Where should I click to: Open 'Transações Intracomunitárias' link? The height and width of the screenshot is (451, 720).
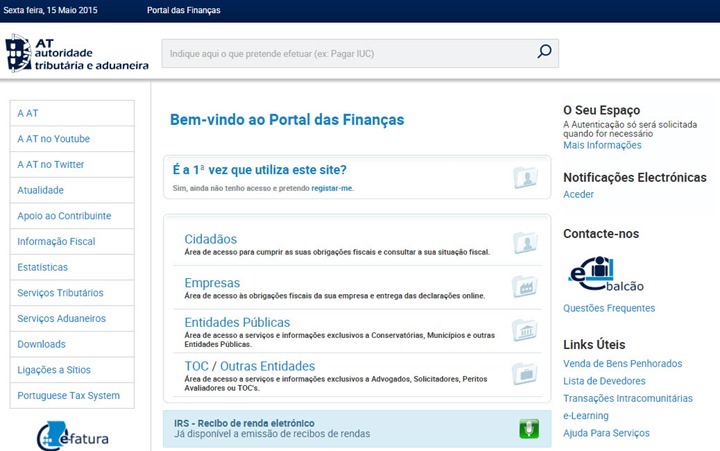click(x=628, y=398)
